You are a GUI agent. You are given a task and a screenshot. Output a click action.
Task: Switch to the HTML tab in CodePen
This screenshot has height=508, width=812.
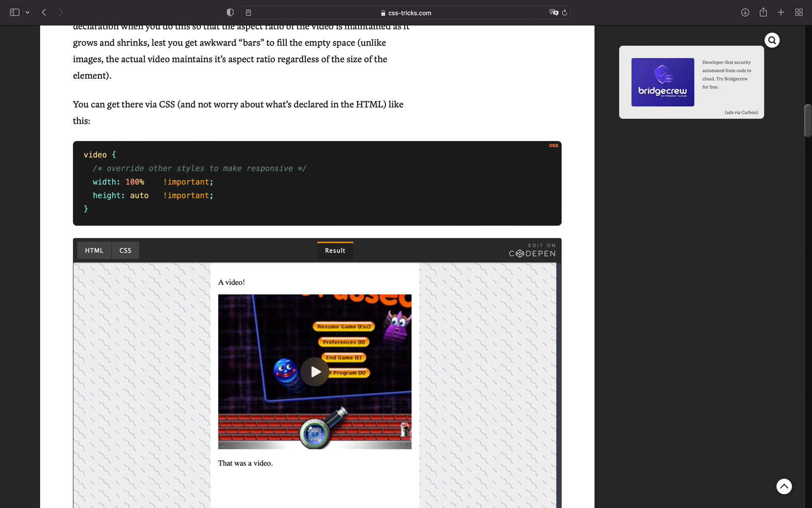tap(94, 251)
